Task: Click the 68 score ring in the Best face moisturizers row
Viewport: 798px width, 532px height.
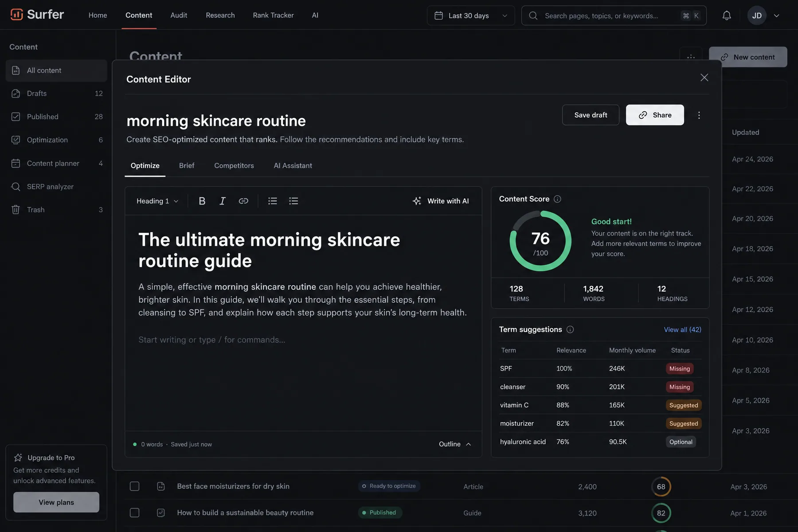Action: (661, 487)
